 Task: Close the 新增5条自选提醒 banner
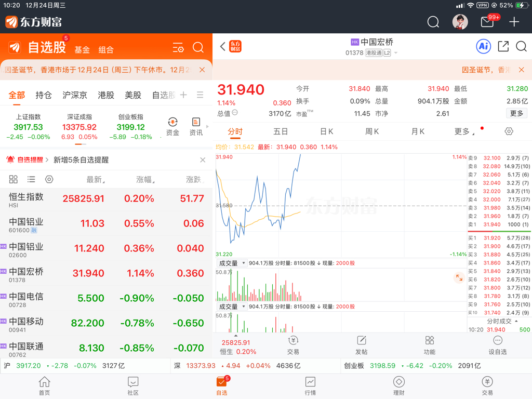pyautogui.click(x=203, y=160)
